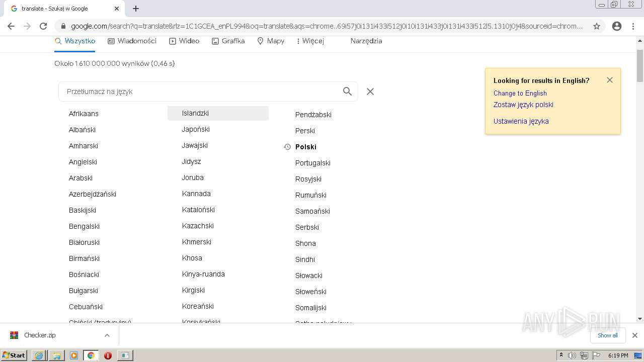Select Rosyjski language
Viewport: 644px width, 362px height.
308,179
